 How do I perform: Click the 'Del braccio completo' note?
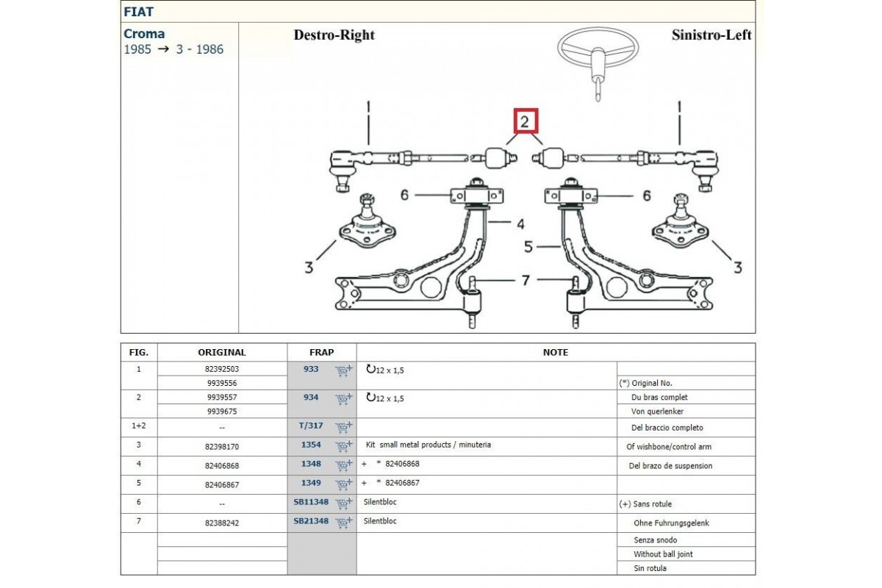click(667, 428)
